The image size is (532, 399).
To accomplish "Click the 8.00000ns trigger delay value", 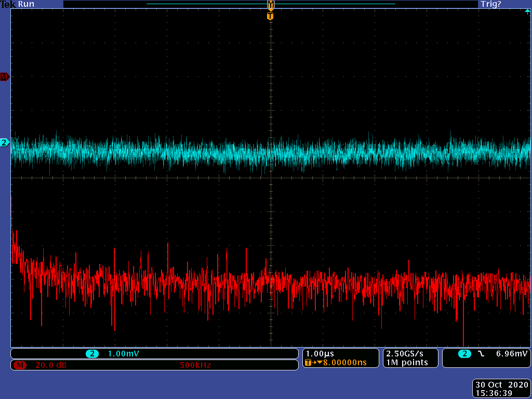I will 345,363.
